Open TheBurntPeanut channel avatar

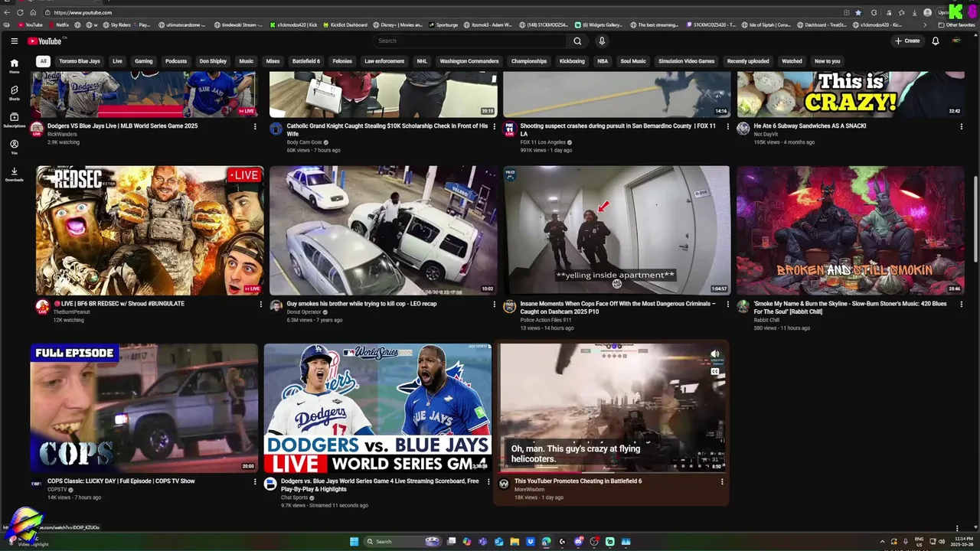click(x=43, y=307)
